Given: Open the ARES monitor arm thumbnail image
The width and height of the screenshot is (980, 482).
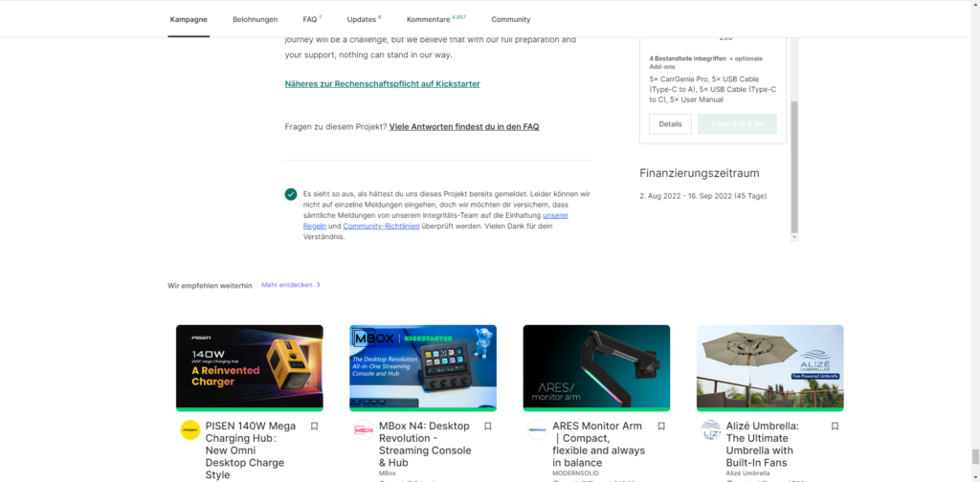Looking at the screenshot, I should [x=596, y=368].
